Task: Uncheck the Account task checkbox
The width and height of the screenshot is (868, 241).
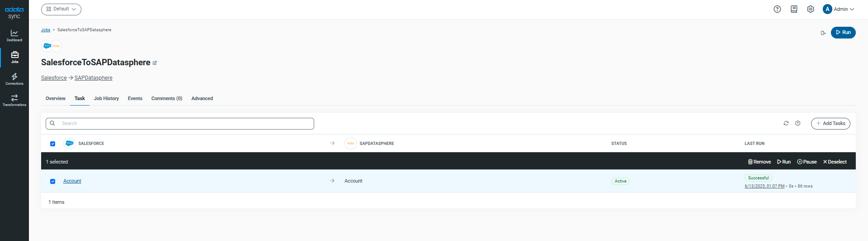Action: click(53, 181)
